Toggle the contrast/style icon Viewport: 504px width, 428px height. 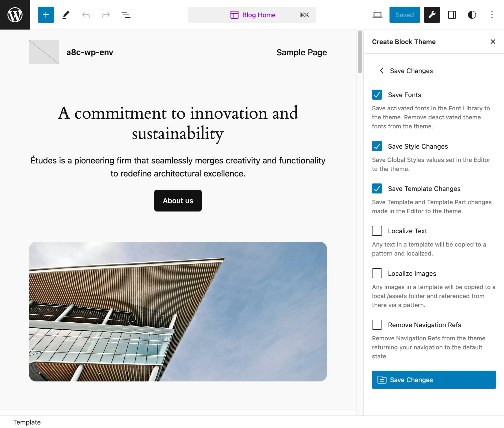(x=472, y=15)
